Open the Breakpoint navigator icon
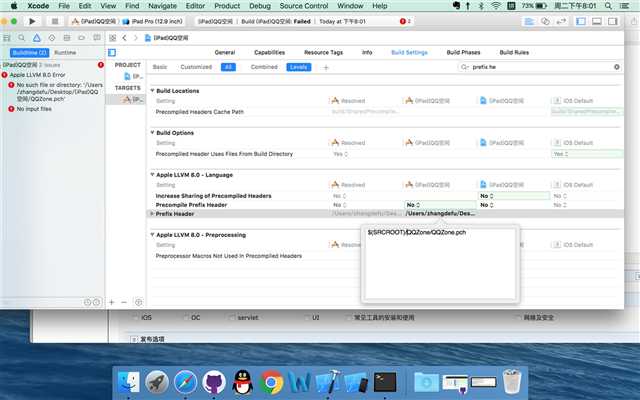The image size is (640, 400). click(x=82, y=38)
